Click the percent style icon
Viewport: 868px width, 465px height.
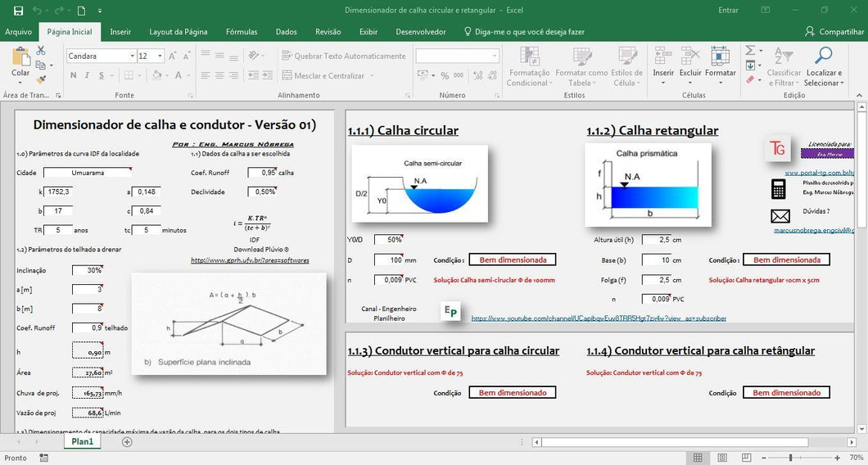pos(446,76)
